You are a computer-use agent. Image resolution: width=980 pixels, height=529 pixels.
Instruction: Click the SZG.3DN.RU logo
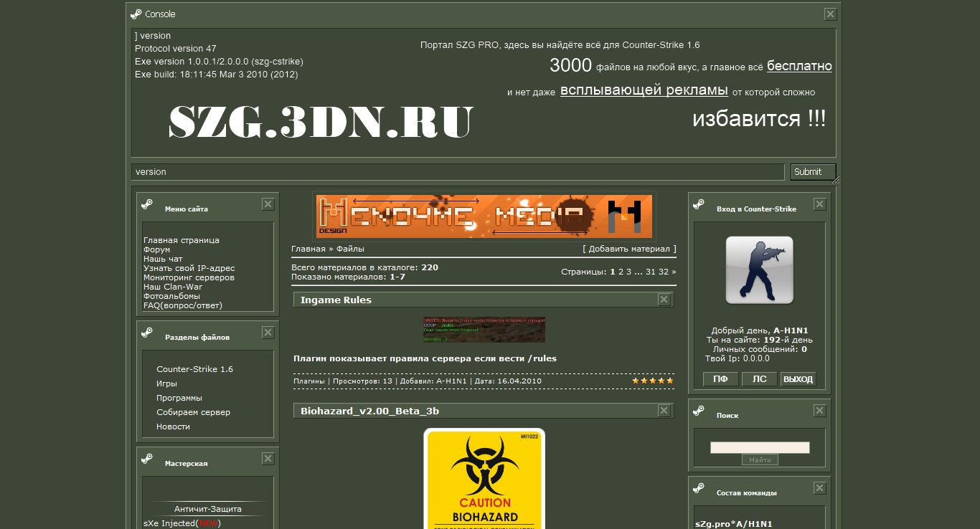(321, 122)
